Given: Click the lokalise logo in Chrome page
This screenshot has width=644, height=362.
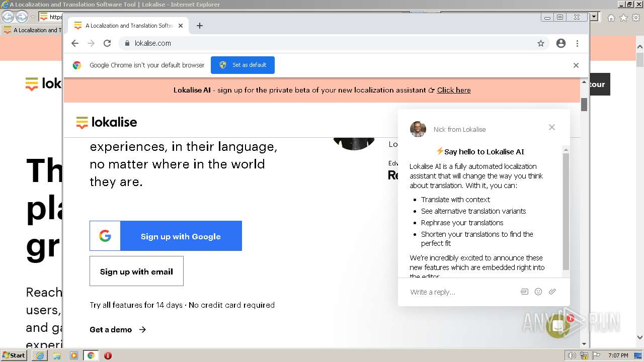Looking at the screenshot, I should pyautogui.click(x=107, y=122).
